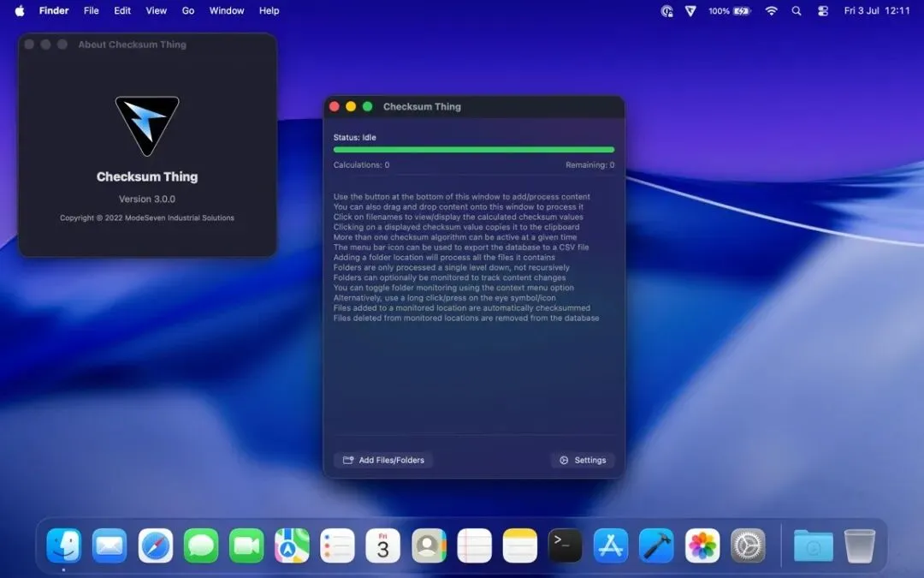Open System Settings from the Dock
Image resolution: width=924 pixels, height=578 pixels.
(748, 545)
